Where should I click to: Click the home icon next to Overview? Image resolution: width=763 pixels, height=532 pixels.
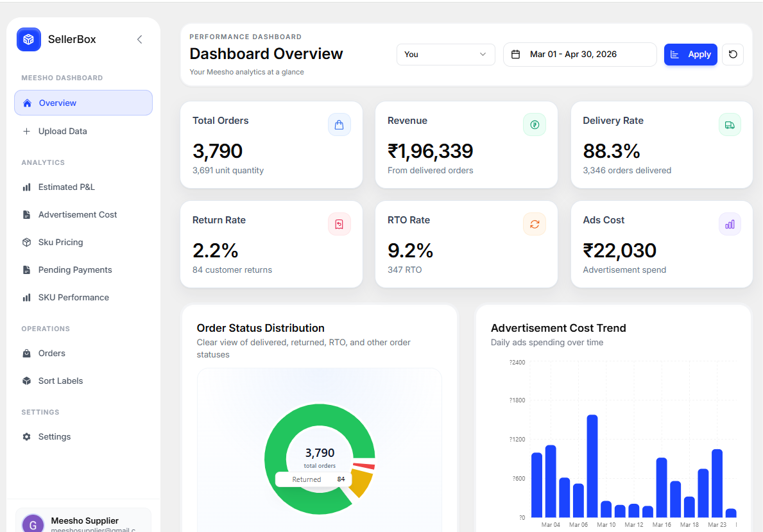click(27, 103)
